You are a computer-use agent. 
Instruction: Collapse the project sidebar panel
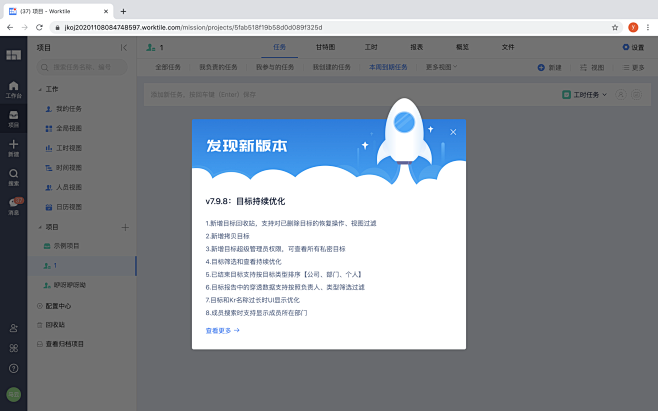point(123,47)
